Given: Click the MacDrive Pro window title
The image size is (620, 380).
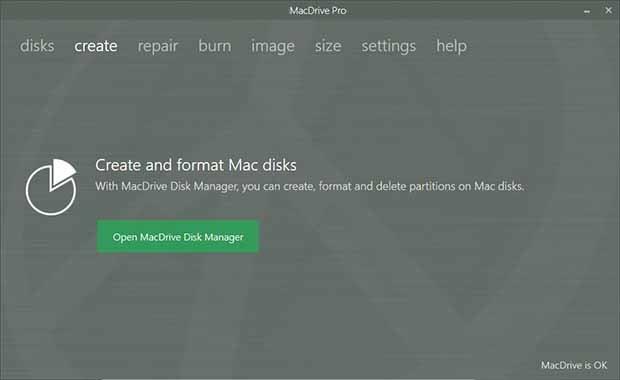Looking at the screenshot, I should [318, 11].
